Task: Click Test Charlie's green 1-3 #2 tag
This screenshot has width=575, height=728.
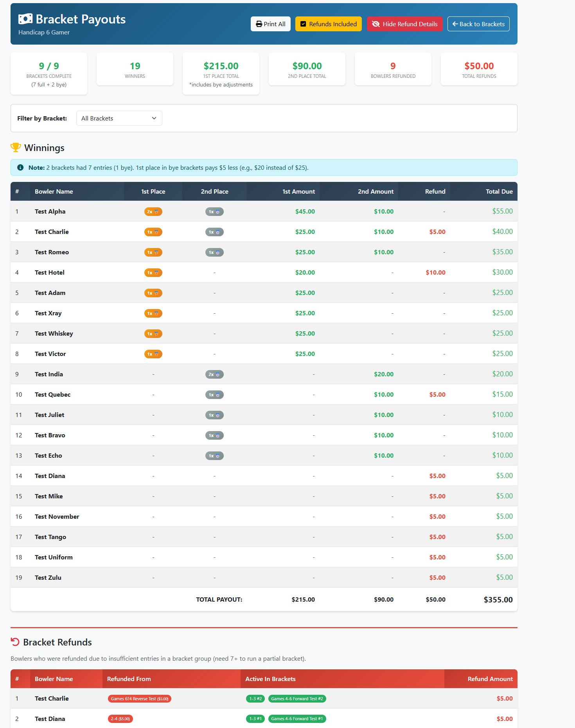Action: (255, 699)
